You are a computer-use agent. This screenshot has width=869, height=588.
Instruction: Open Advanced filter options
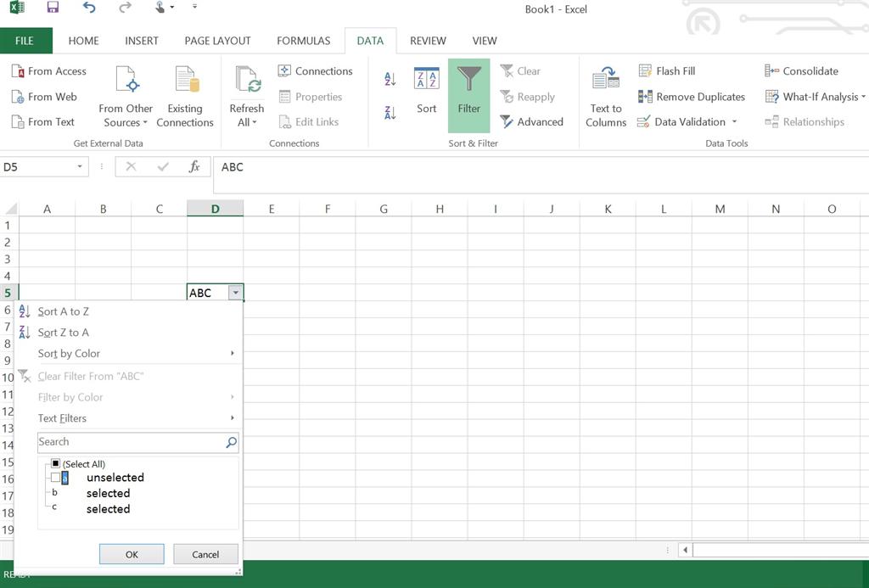click(531, 122)
